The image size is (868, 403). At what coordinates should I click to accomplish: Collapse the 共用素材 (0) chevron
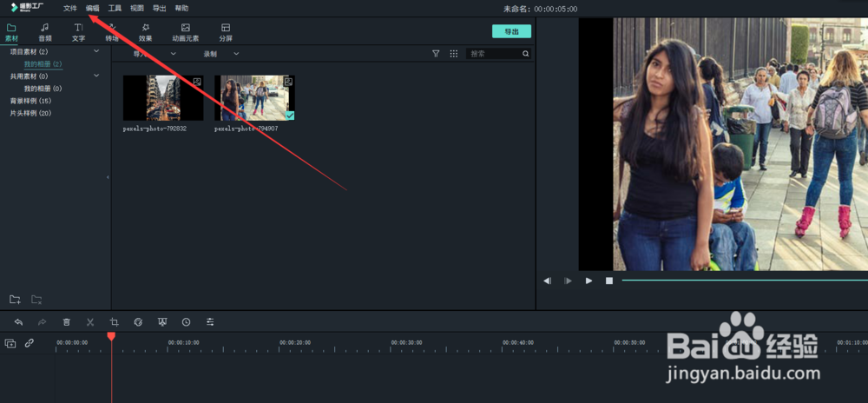96,76
